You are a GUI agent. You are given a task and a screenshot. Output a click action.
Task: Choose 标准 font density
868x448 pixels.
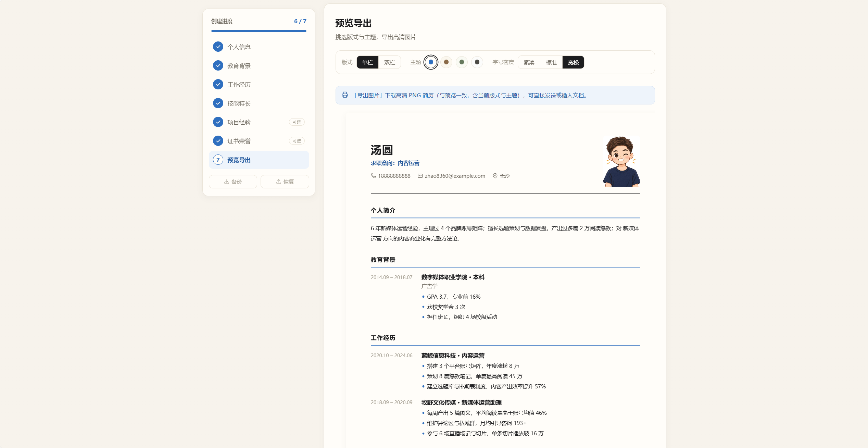[x=551, y=62]
